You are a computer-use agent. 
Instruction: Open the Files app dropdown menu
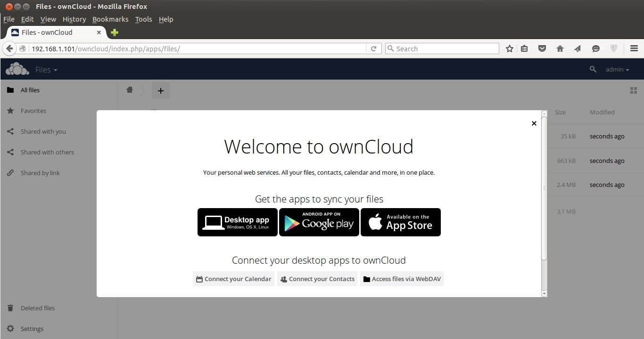[46, 70]
